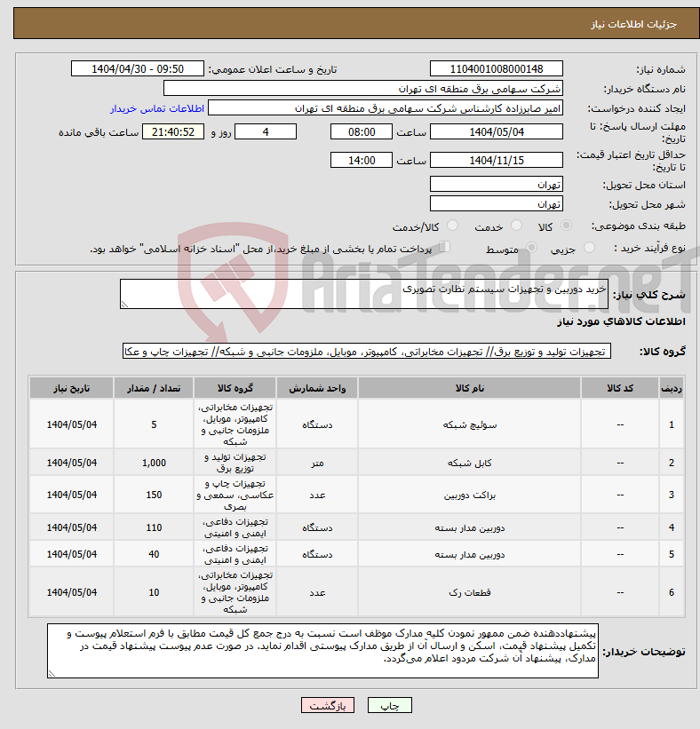Click the announcement date field 1404/04/30 - 09:50
This screenshot has height=729, width=700.
(138, 68)
